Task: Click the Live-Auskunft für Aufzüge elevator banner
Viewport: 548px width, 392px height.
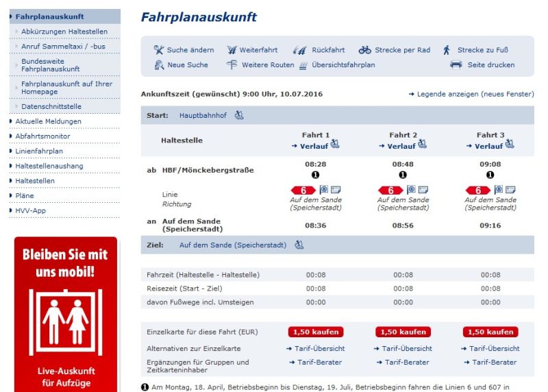Action: [x=66, y=315]
